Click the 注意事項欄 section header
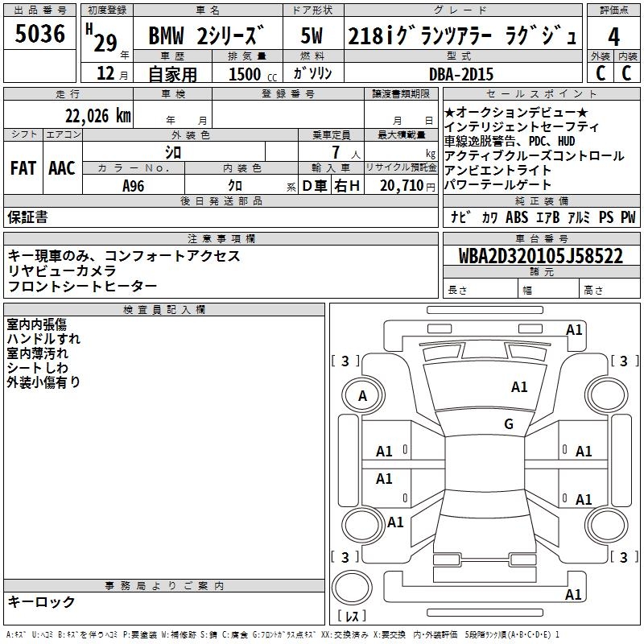The height and width of the screenshot is (644, 644). point(221,238)
